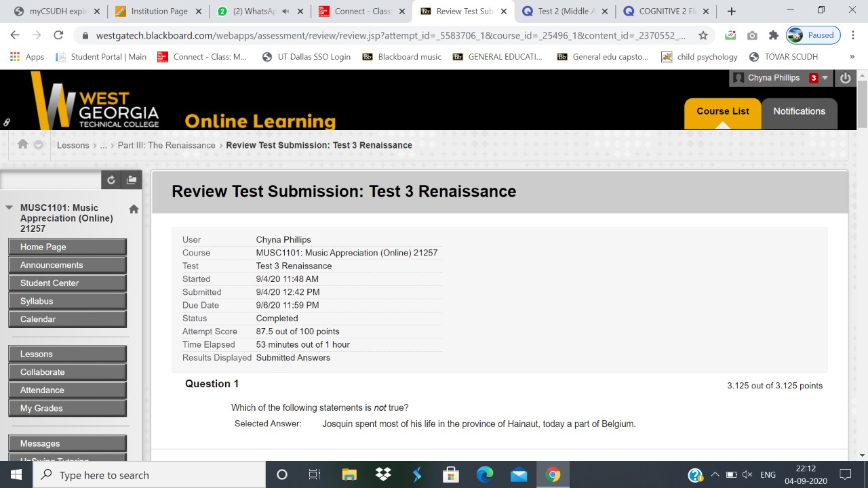
Task: Switch to the WhatsApp browser tab
Action: [260, 12]
